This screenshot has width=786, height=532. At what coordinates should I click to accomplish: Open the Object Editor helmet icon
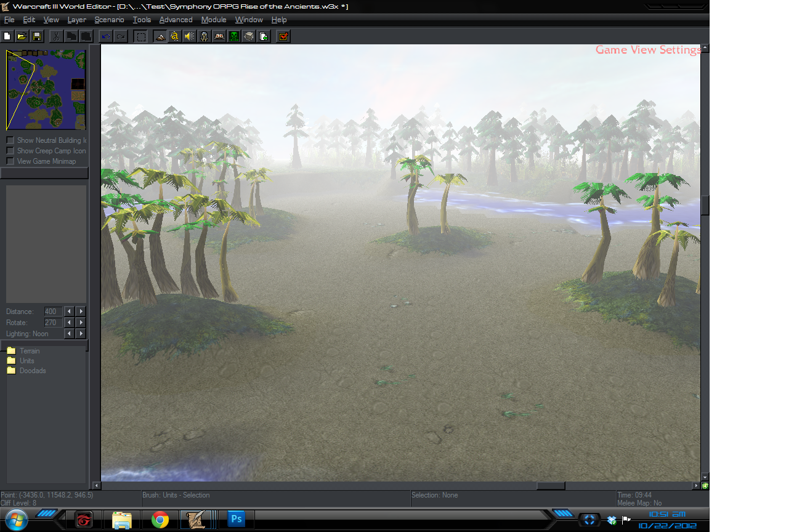pos(205,36)
